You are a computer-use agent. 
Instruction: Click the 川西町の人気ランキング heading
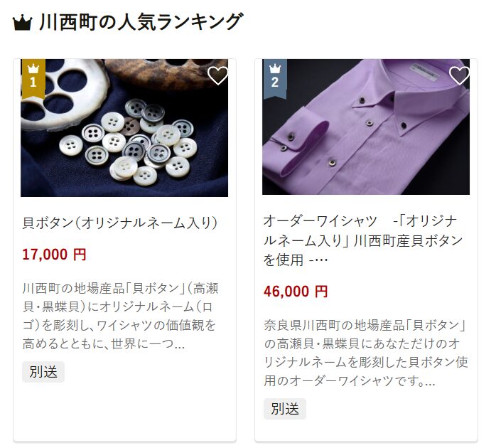[141, 22]
